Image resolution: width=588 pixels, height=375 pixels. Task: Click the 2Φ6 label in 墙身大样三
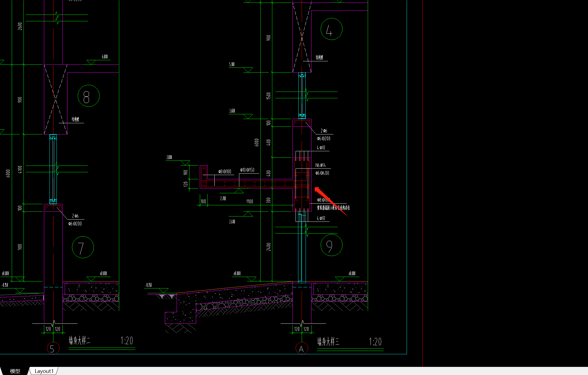(324, 131)
